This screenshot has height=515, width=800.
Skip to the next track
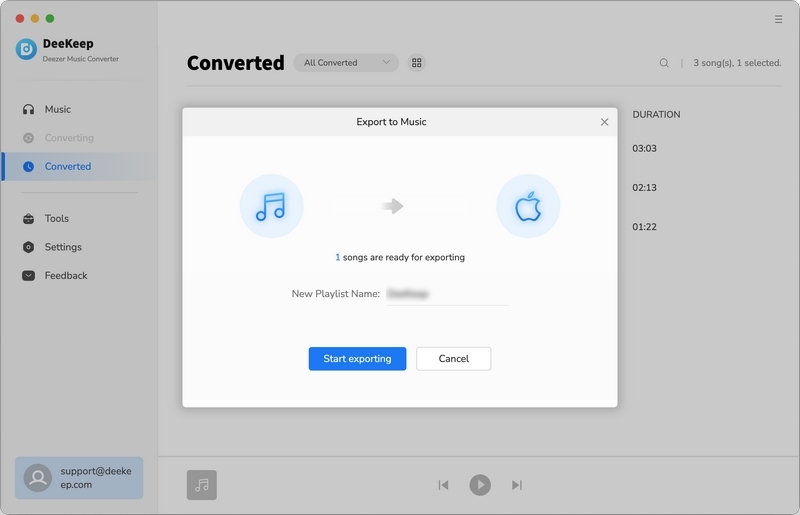point(517,485)
